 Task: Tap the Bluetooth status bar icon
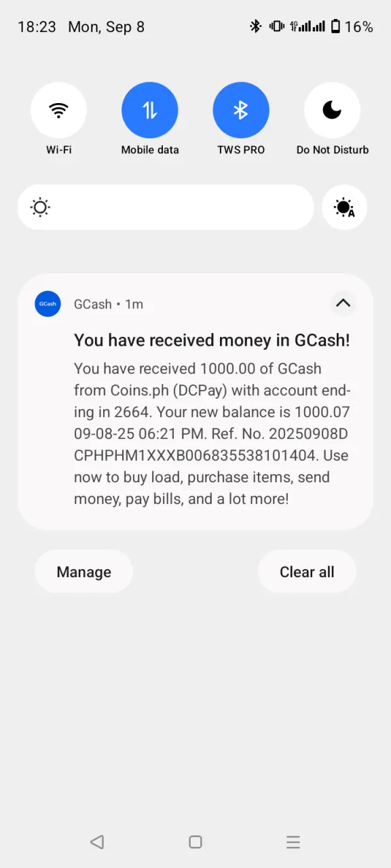pyautogui.click(x=256, y=26)
